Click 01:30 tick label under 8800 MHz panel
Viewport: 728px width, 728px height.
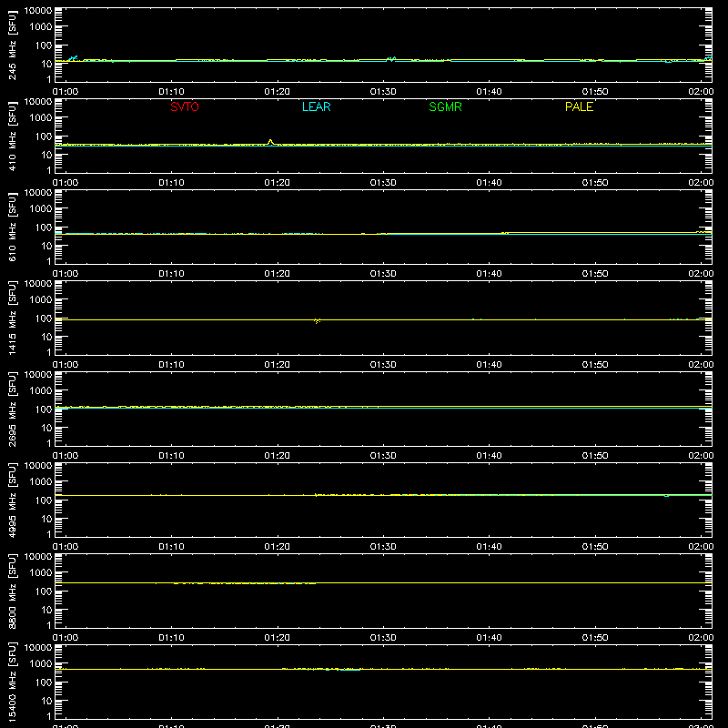tap(383, 638)
